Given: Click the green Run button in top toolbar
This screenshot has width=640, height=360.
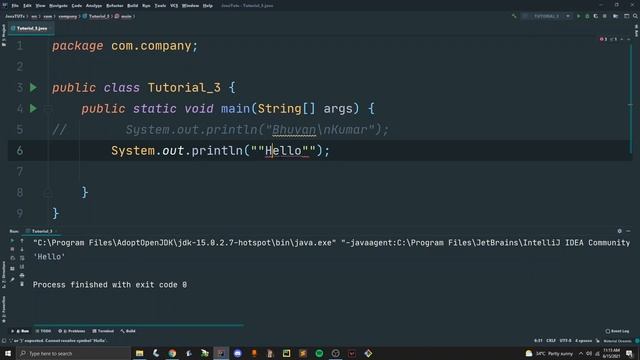Looking at the screenshot, I should (x=578, y=16).
